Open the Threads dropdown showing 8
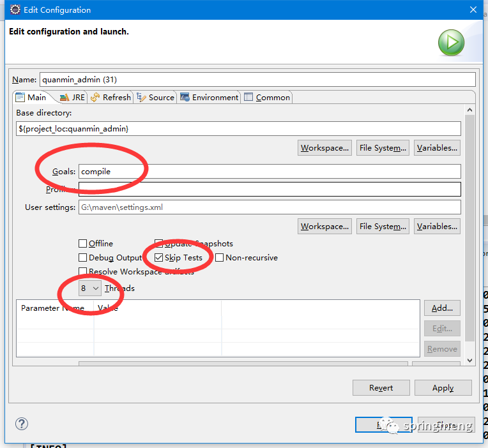488x448 pixels. click(90, 288)
